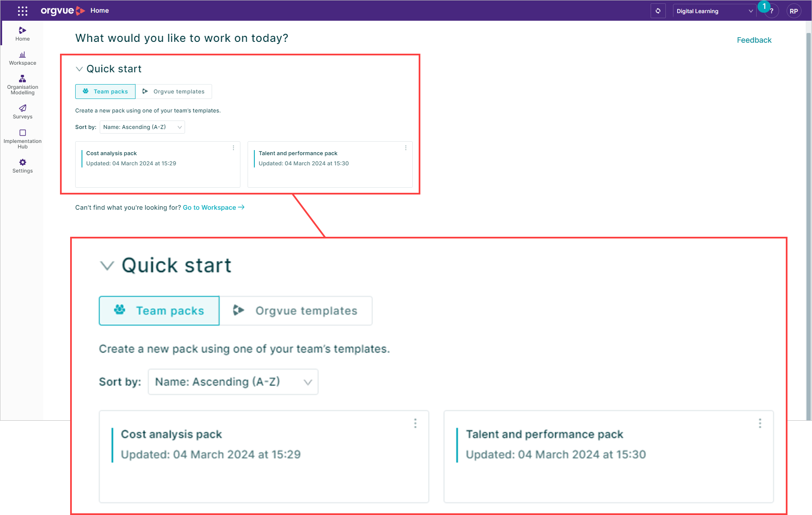Open Cost analysis pack card in small panel
Screen dimensions: 812x515
(158, 164)
